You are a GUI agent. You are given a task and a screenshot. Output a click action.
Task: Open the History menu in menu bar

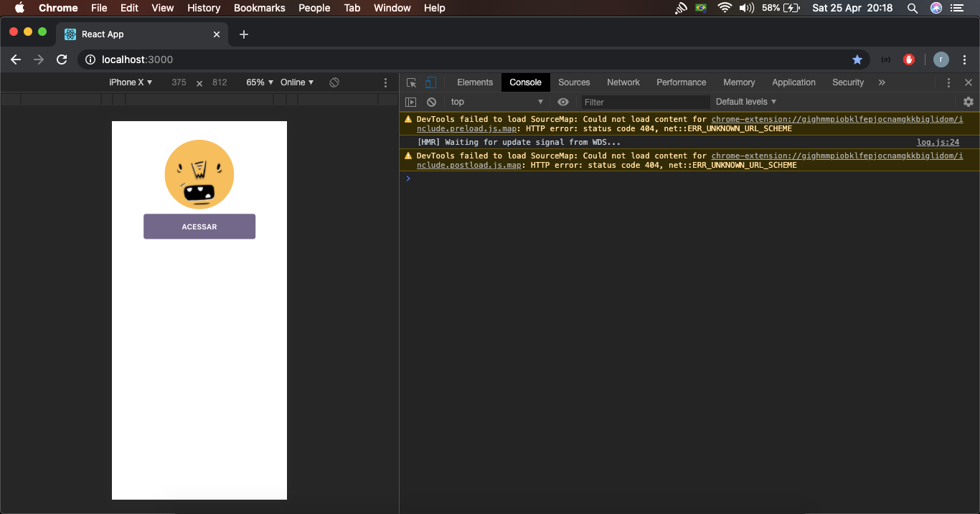tap(204, 8)
